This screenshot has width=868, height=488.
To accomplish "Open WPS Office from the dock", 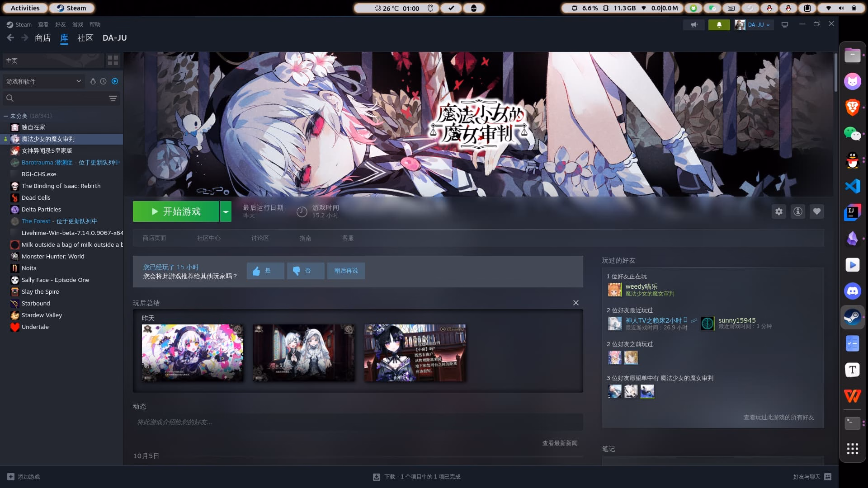I will click(852, 396).
